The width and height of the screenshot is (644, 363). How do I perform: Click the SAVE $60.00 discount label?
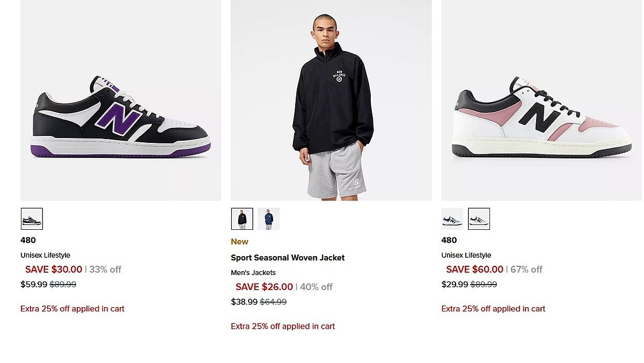click(474, 270)
